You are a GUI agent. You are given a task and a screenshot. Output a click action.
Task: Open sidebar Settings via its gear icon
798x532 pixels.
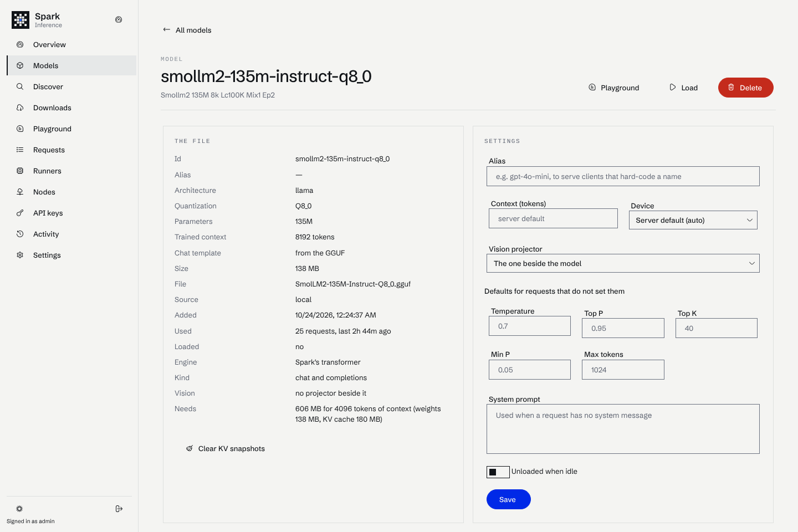point(20,255)
